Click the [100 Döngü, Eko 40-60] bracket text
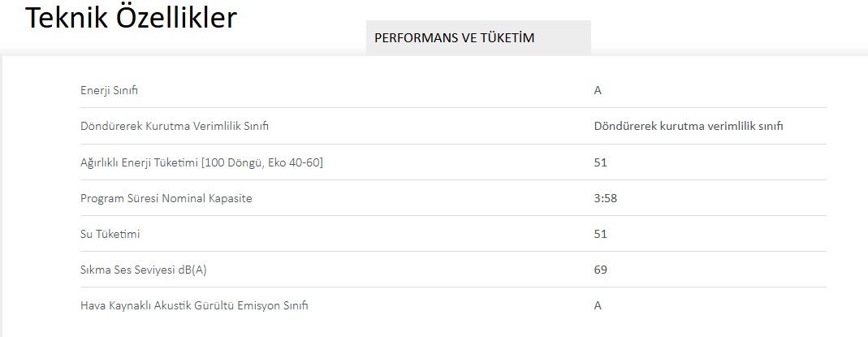The image size is (868, 337). pos(262,162)
